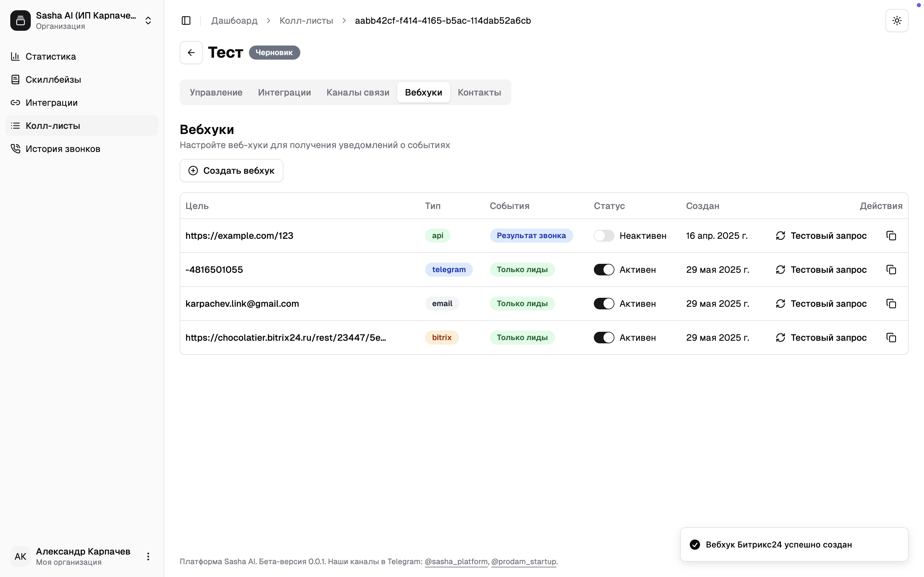Switch theme with the sun icon
This screenshot has width=924, height=577.
(x=896, y=21)
